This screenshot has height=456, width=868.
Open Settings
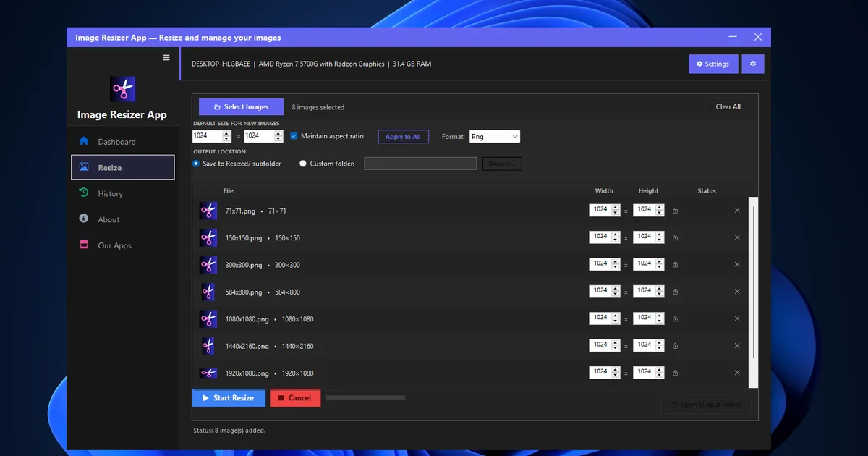tap(713, 64)
